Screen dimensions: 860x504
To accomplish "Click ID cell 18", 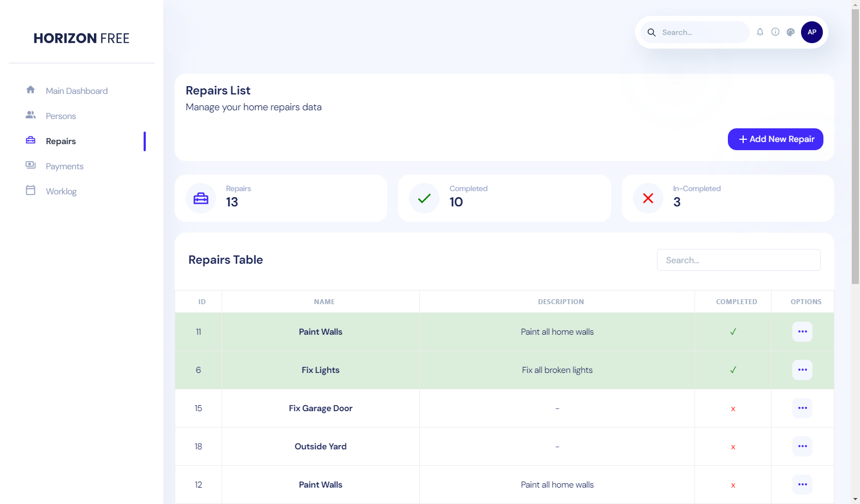I will point(198,446).
